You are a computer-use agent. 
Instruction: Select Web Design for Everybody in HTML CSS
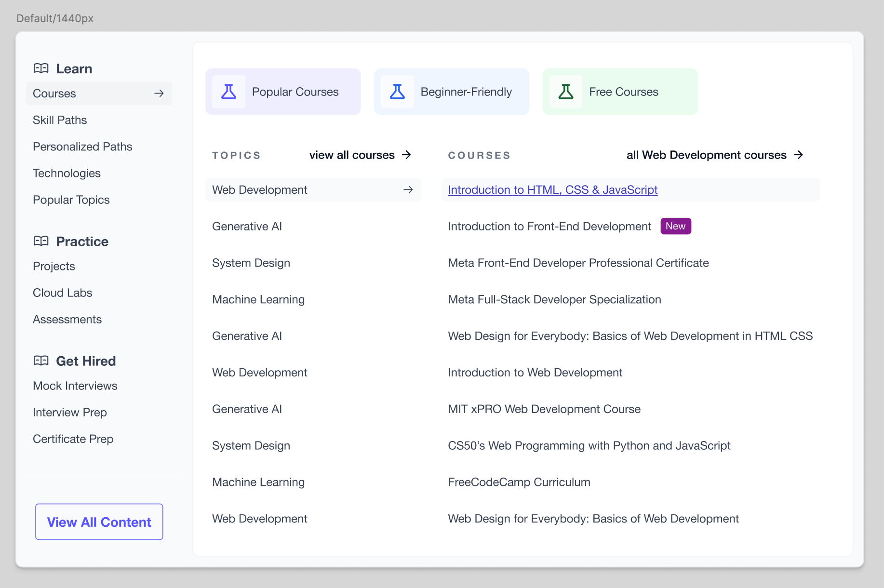(x=630, y=336)
